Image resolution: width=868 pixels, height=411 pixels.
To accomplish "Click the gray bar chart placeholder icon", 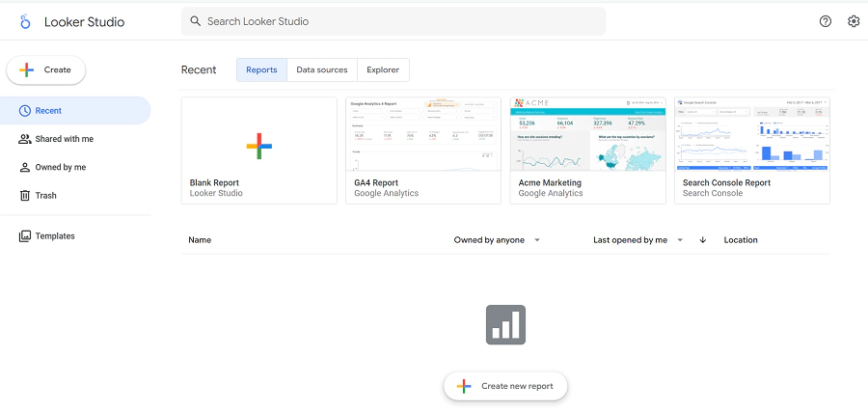I will [506, 324].
